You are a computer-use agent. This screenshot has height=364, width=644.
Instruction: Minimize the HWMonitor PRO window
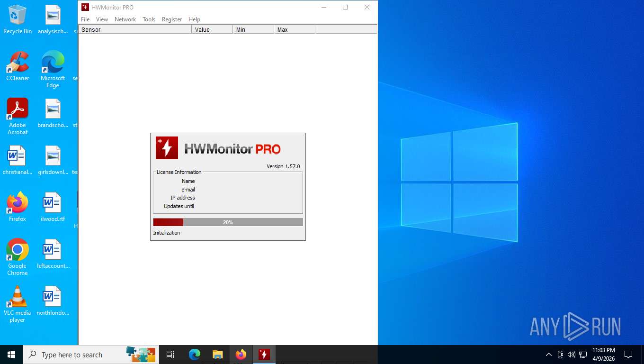tap(324, 7)
